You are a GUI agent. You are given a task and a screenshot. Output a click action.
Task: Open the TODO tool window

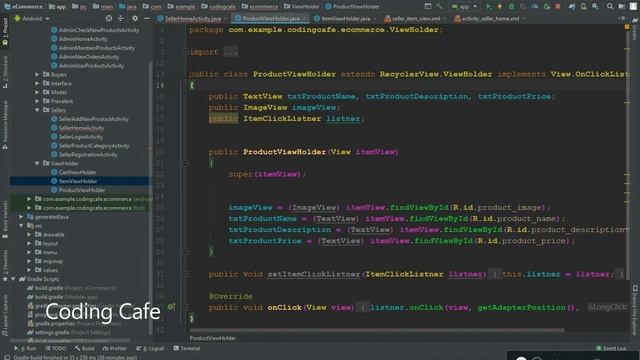tap(56, 348)
